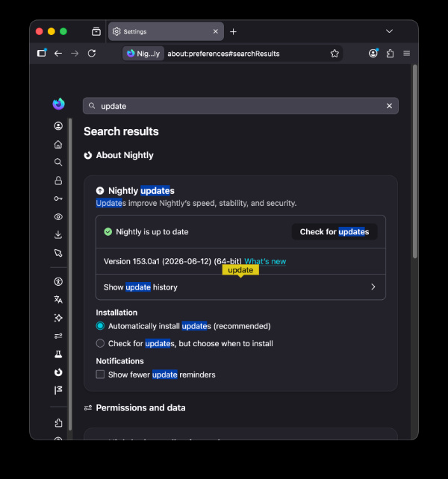The width and height of the screenshot is (448, 479).
Task: Click the sidebar category scrollbar
Action: (x=70, y=274)
